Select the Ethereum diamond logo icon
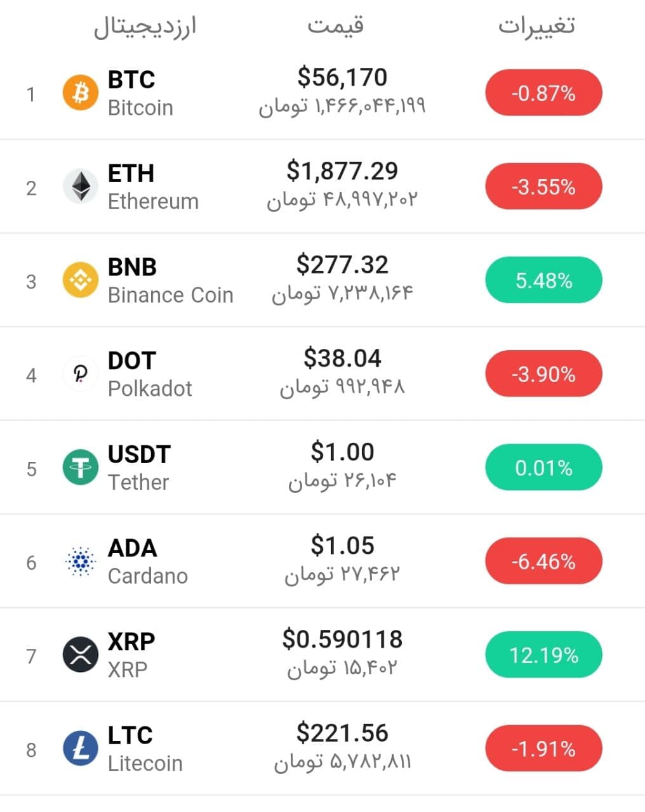 pos(81,187)
